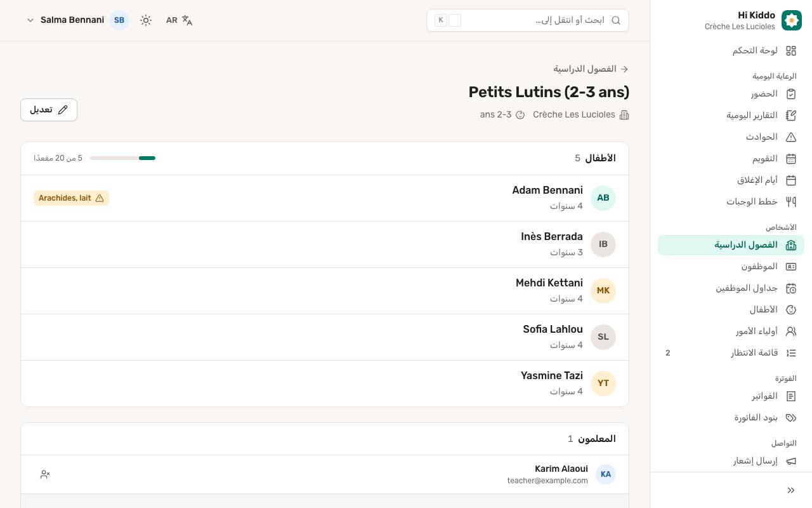Focus the search or go-to input field
Image resolution: width=812 pixels, height=508 pixels.
tap(528, 20)
